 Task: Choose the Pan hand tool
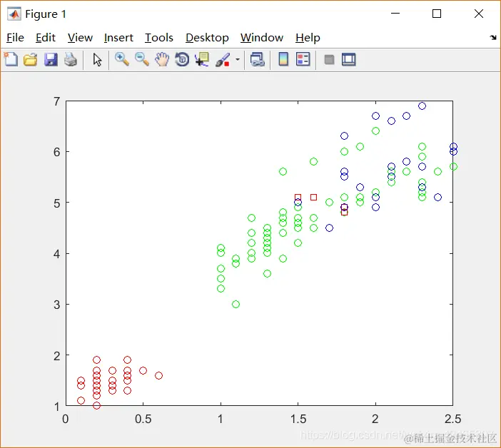click(162, 60)
